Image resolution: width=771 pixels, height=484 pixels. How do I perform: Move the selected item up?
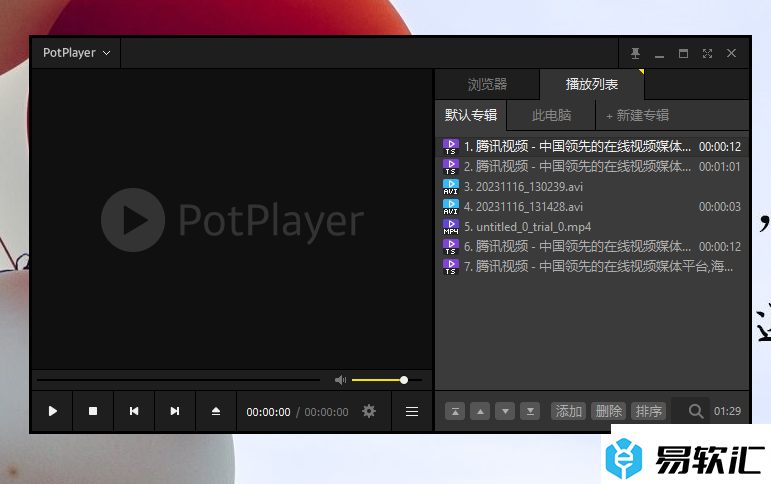(x=480, y=411)
